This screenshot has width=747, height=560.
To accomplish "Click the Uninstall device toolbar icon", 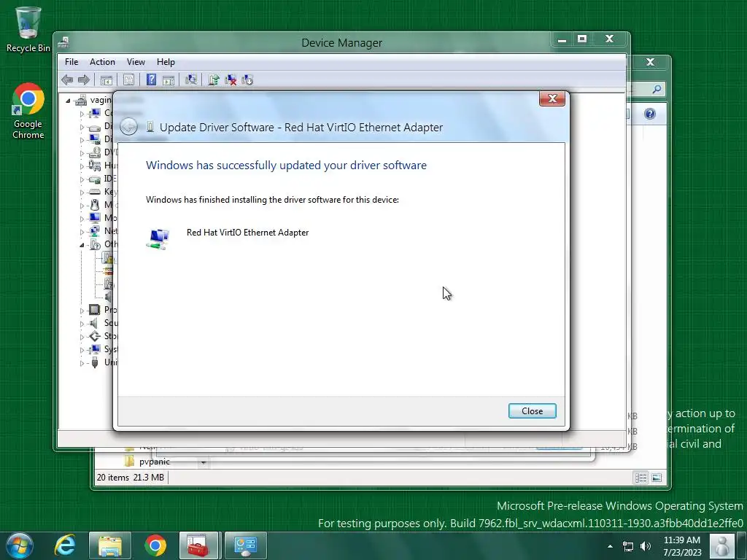I will [231, 80].
